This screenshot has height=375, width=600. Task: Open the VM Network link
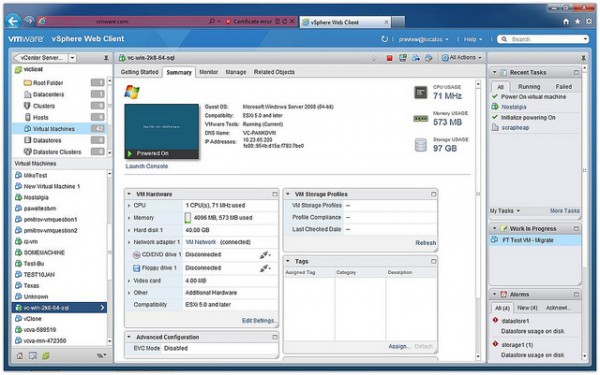201,242
